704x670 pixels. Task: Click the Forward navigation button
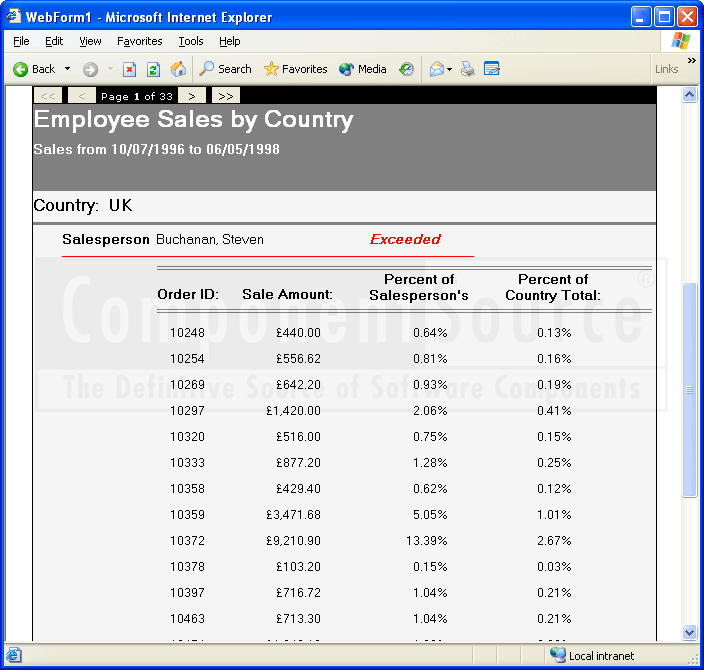pos(90,69)
